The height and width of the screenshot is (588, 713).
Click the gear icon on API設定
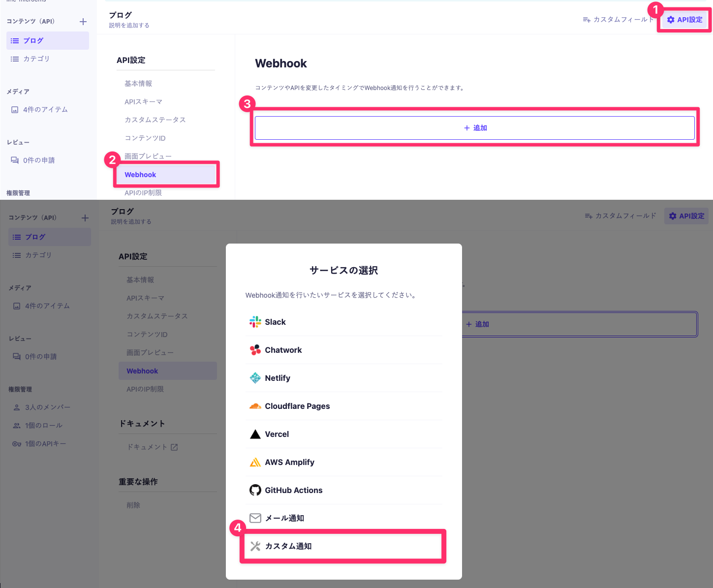[x=670, y=20]
